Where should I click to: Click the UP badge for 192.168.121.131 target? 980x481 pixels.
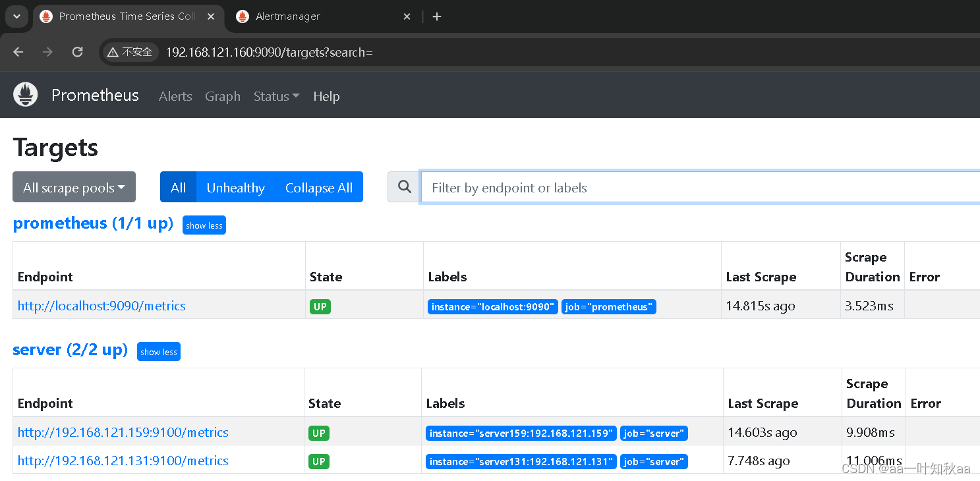pos(319,461)
